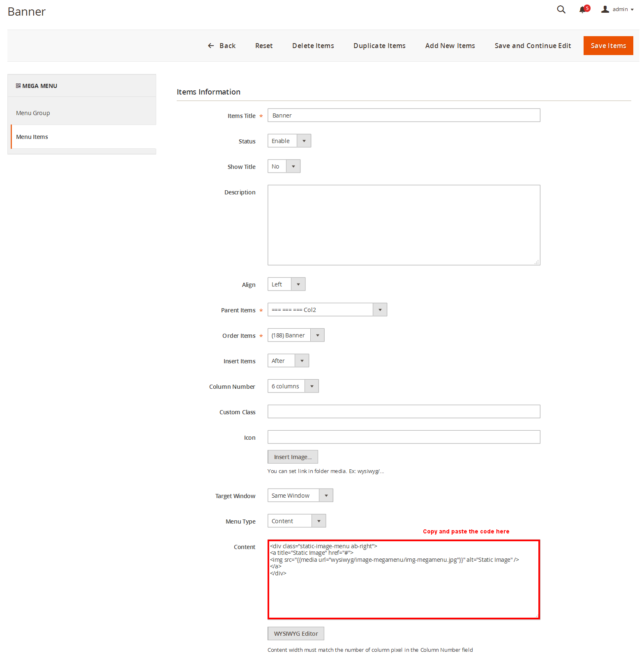Open the Parent Items dropdown
The image size is (644, 660).
[328, 310]
